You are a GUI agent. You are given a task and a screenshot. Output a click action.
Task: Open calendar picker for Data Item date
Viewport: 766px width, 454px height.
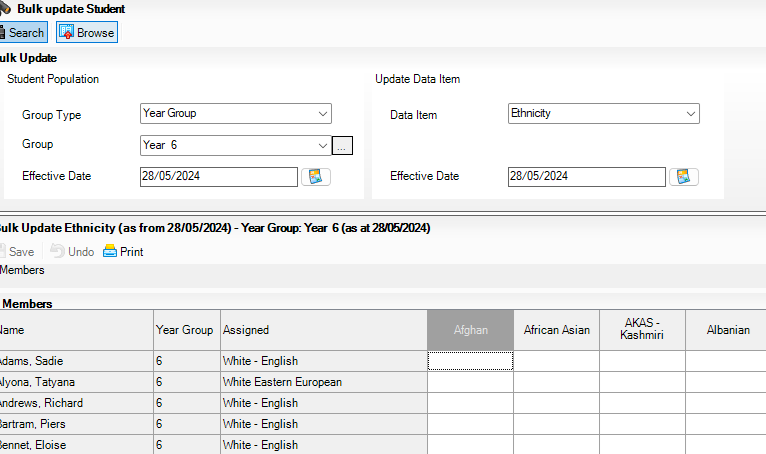pyautogui.click(x=684, y=177)
